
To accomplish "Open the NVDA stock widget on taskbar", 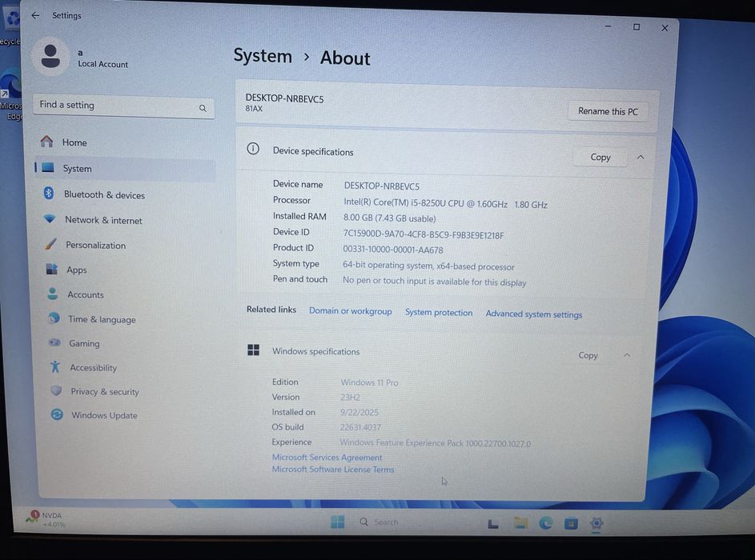I will (x=46, y=519).
